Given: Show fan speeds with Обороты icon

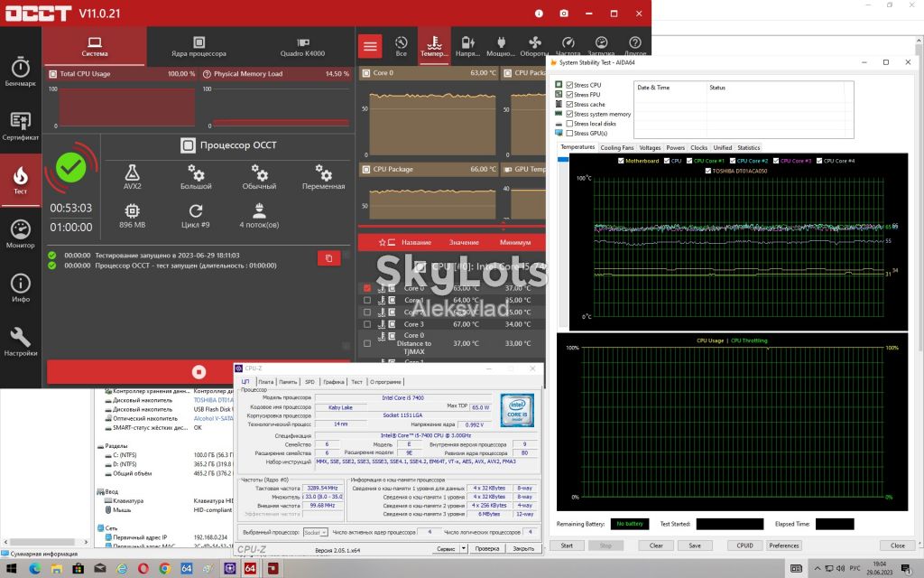Looking at the screenshot, I should click(534, 46).
